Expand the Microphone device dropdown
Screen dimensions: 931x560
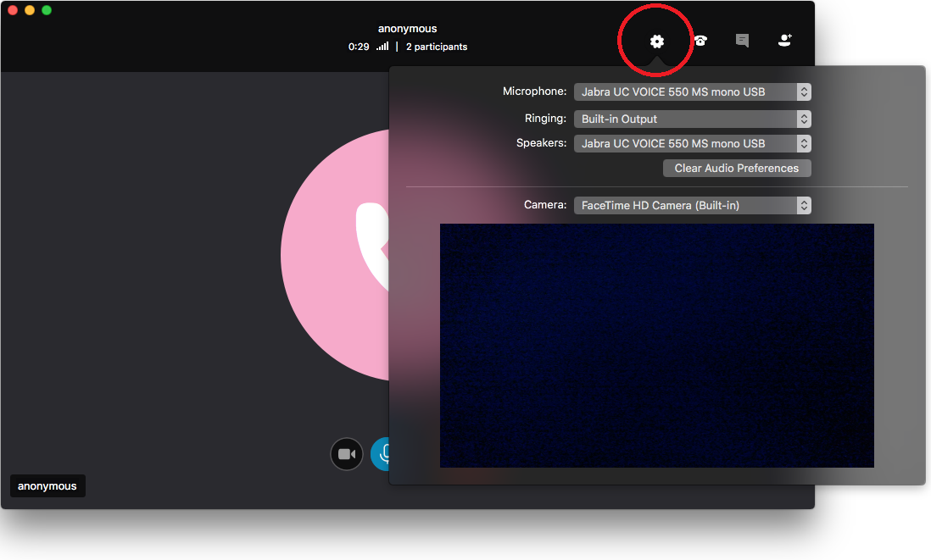click(x=692, y=92)
